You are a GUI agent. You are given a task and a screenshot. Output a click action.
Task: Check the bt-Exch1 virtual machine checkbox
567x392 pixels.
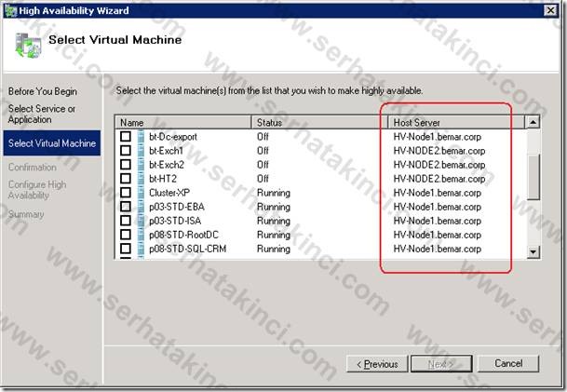click(x=126, y=150)
